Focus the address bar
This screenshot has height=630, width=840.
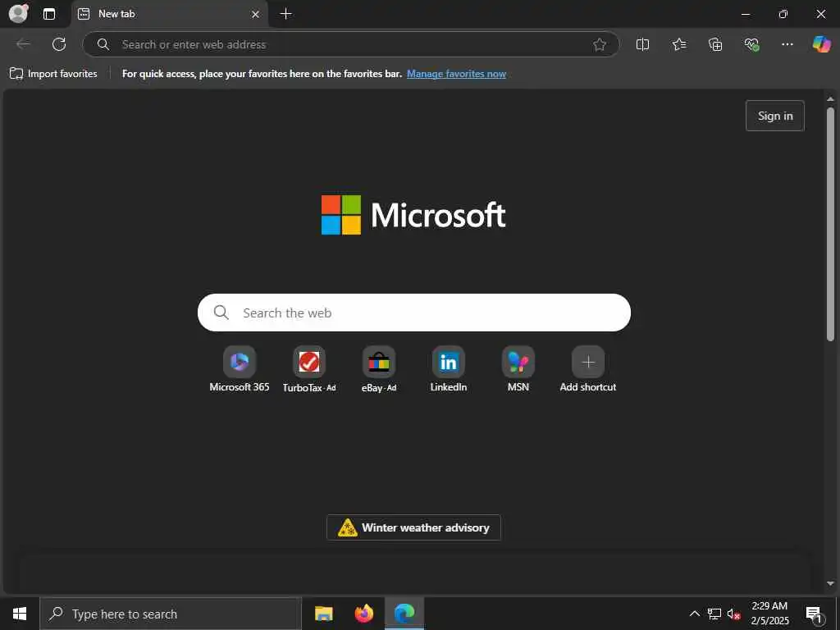[351, 44]
